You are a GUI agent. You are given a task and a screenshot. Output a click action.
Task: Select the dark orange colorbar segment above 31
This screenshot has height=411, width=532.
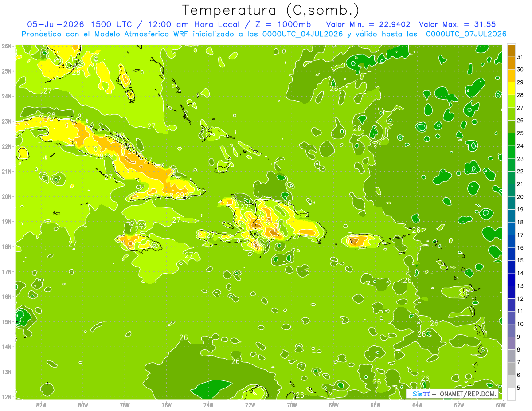pos(511,51)
